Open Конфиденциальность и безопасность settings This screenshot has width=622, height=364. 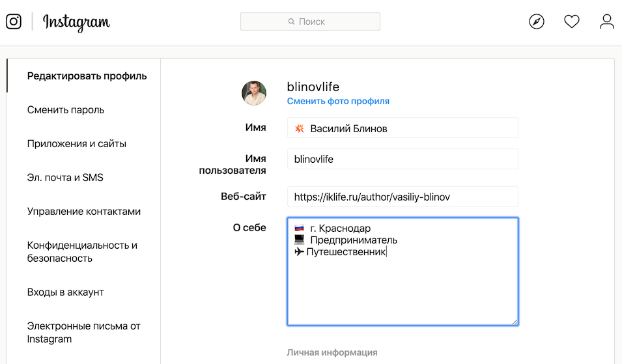pyautogui.click(x=82, y=252)
